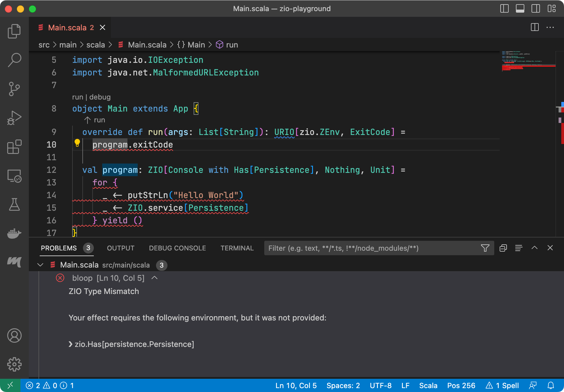564x392 pixels.
Task: Select Main object in the breadcrumb
Action: pos(196,45)
